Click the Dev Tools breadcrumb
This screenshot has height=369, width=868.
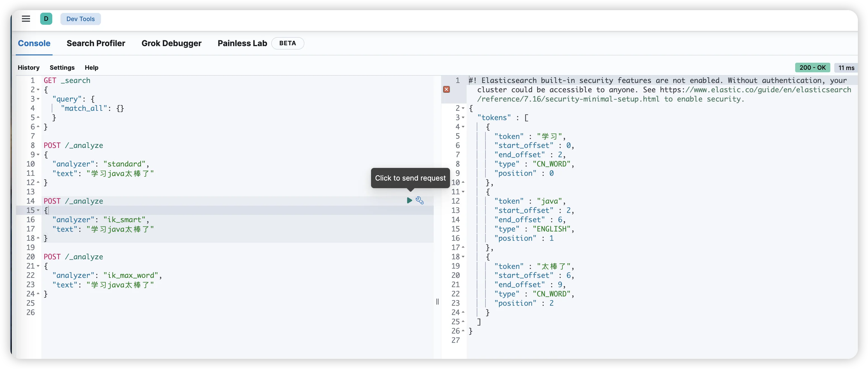pyautogui.click(x=81, y=19)
